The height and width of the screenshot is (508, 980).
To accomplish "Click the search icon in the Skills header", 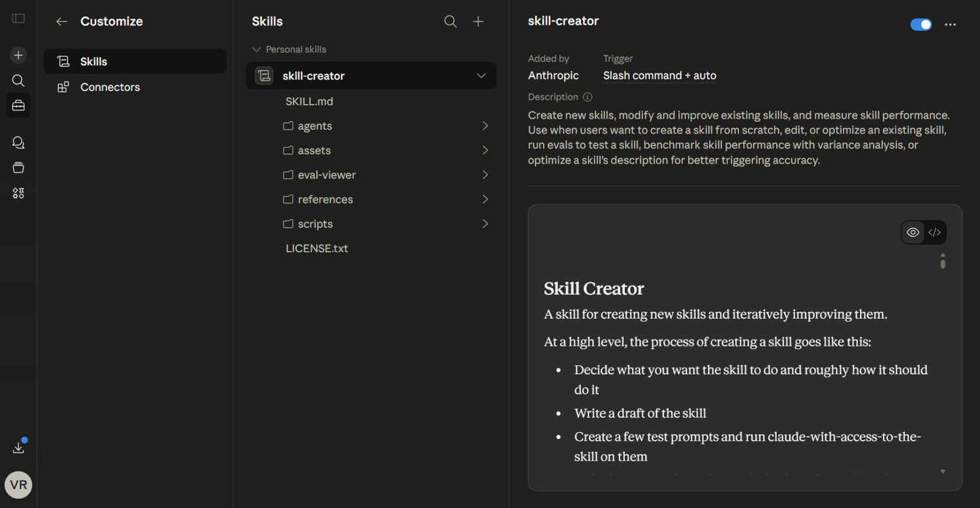I will click(x=450, y=22).
